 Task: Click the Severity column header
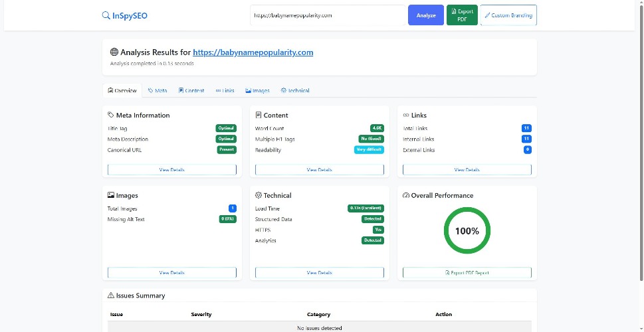coord(201,314)
